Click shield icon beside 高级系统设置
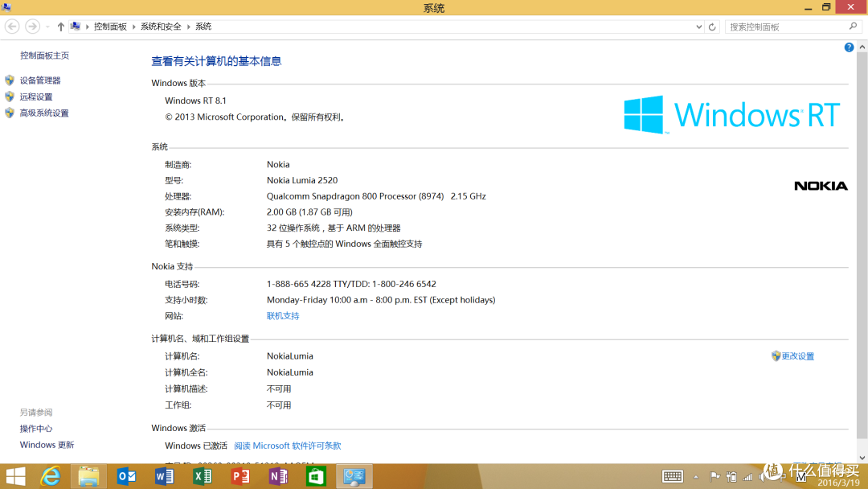868x489 pixels. pos(10,113)
